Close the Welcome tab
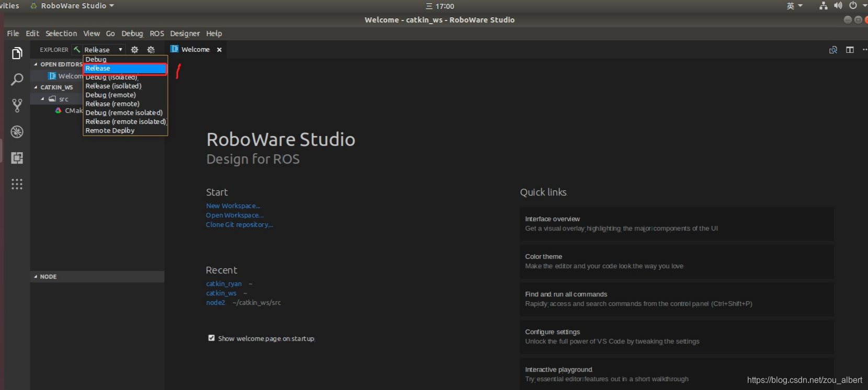 tap(220, 50)
